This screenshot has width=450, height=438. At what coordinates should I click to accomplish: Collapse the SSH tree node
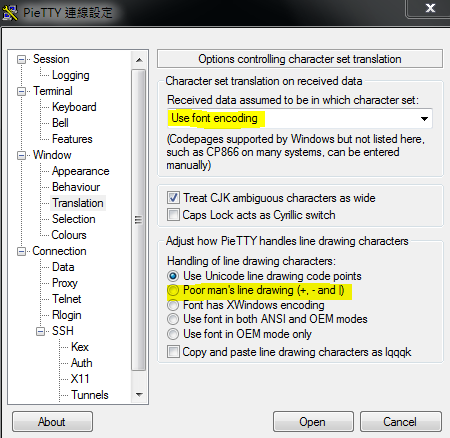pos(40,331)
